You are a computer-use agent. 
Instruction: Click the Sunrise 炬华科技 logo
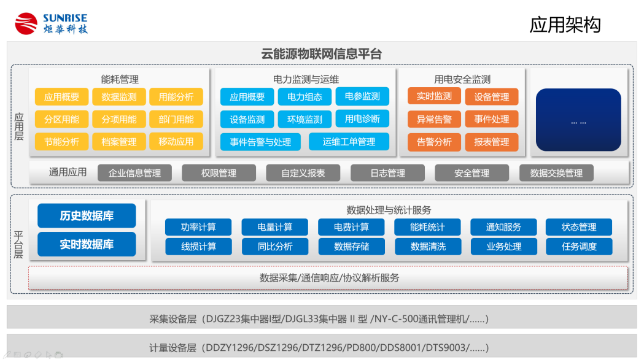click(52, 23)
